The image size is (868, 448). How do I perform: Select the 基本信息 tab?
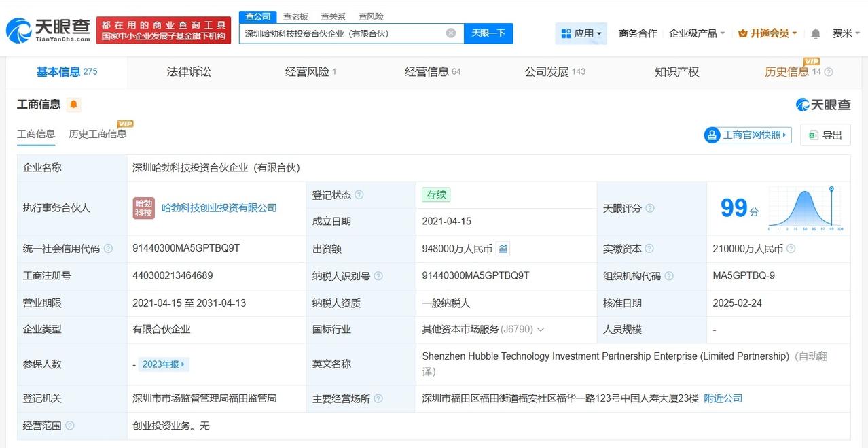(x=67, y=72)
